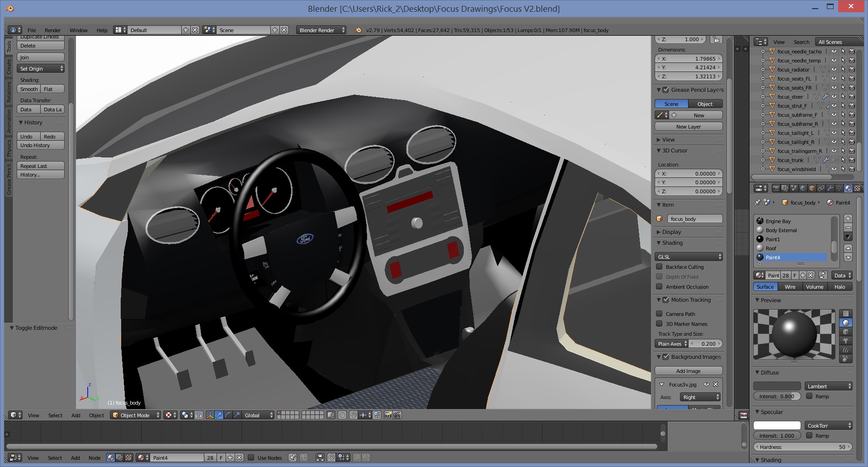
Task: Open the GLSL shading mode dropdown
Action: pyautogui.click(x=689, y=257)
